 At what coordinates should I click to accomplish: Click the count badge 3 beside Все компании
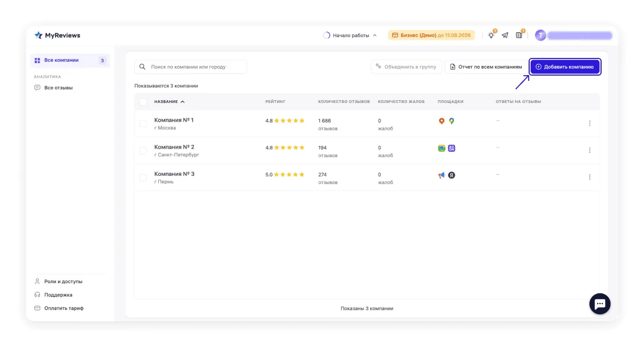[x=103, y=61]
